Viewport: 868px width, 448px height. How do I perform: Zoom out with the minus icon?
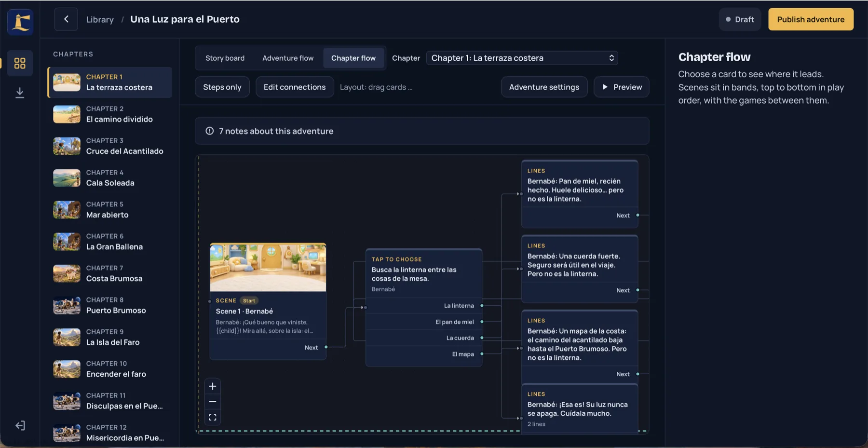coord(212,402)
